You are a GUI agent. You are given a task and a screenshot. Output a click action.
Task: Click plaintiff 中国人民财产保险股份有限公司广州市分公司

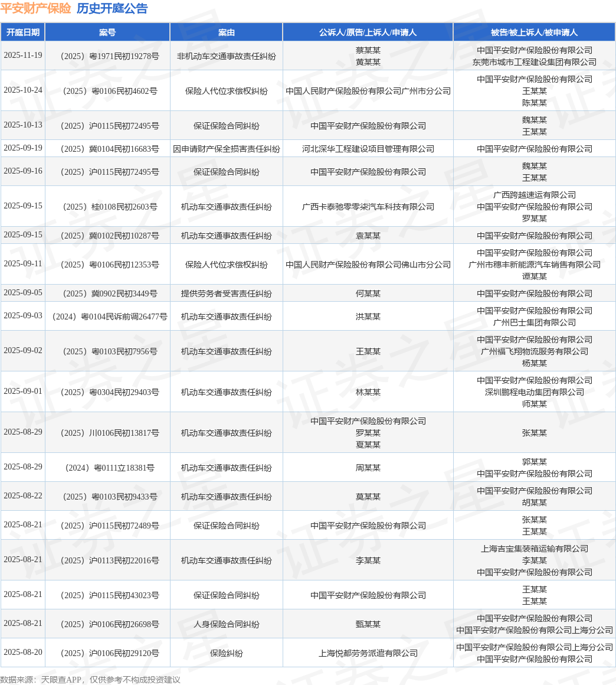pyautogui.click(x=368, y=91)
